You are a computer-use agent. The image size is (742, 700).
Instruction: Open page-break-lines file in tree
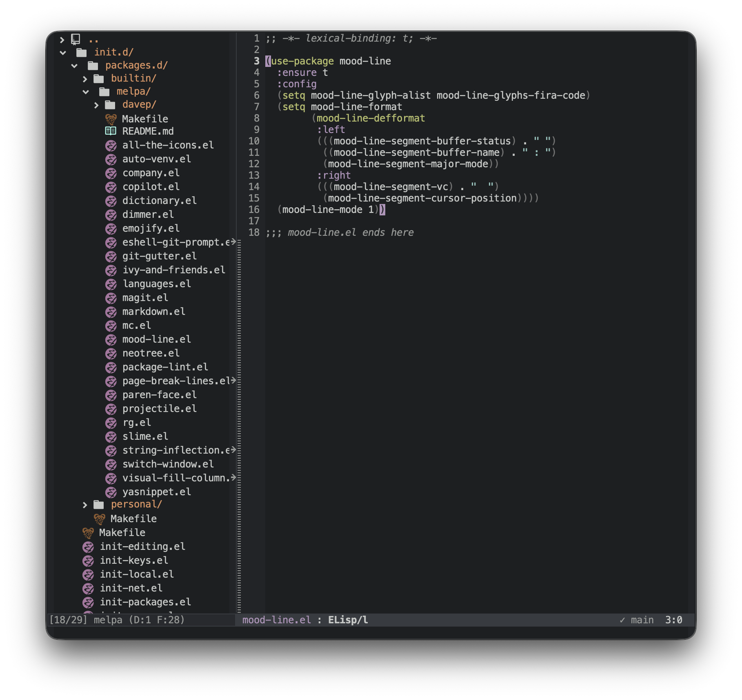pos(176,381)
